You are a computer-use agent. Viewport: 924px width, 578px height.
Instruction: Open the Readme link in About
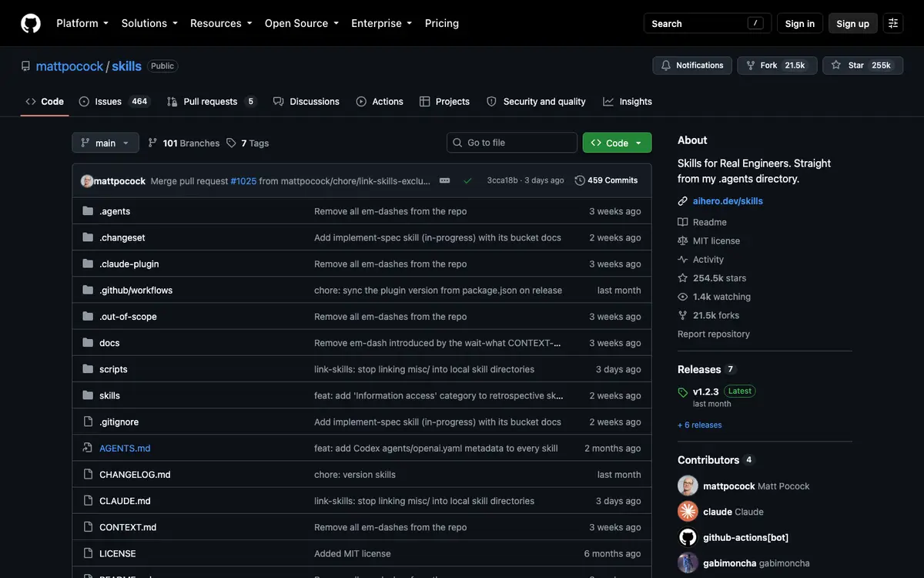point(709,222)
